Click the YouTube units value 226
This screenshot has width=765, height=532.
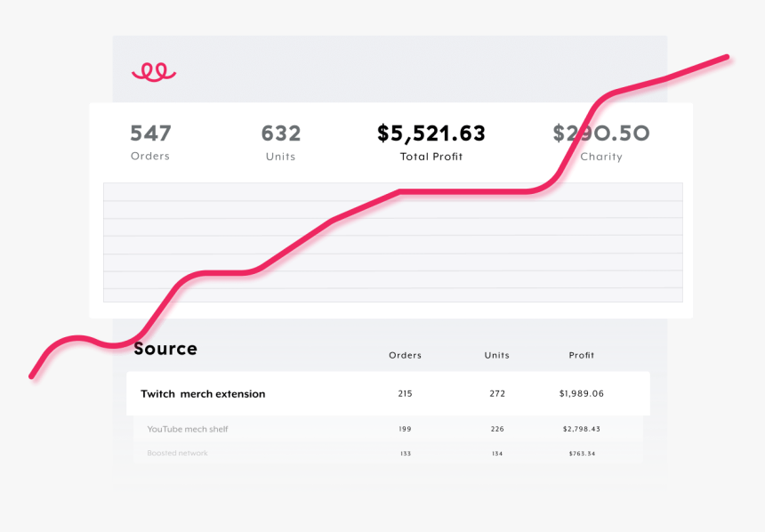coord(497,430)
